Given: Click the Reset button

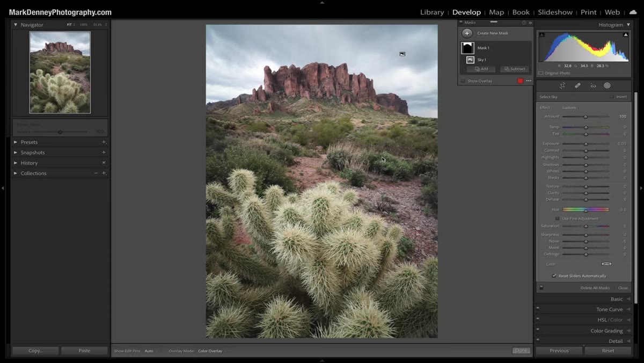Looking at the screenshot, I should pos(608,351).
